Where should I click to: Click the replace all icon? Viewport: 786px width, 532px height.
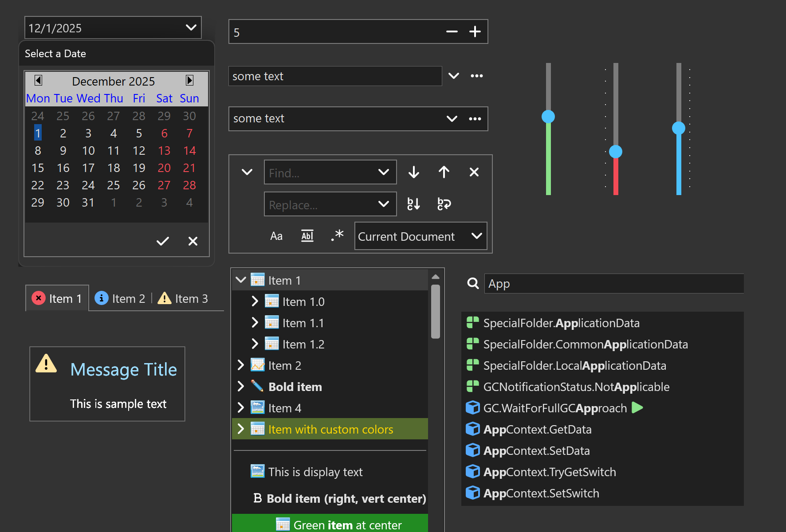[443, 204]
